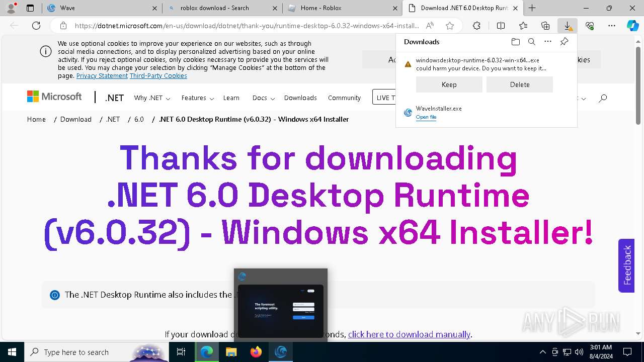Open browser Extensions icon
This screenshot has height=362, width=644.
coord(476,26)
